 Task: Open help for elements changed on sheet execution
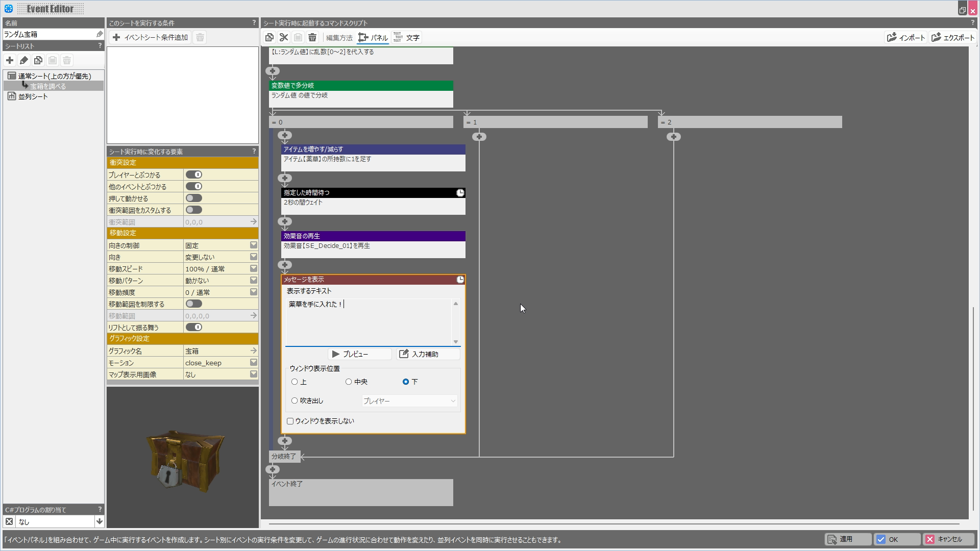(254, 152)
